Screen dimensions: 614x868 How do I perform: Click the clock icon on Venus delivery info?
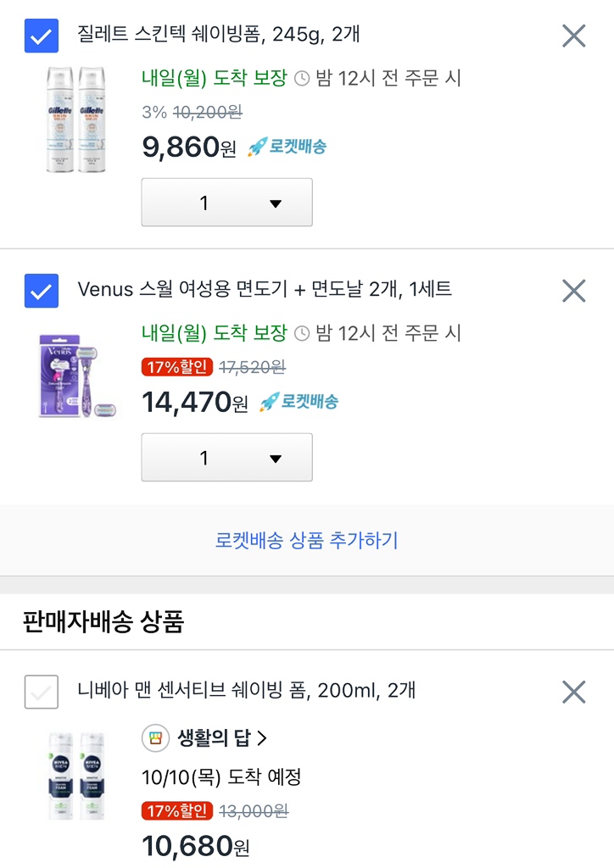click(302, 333)
